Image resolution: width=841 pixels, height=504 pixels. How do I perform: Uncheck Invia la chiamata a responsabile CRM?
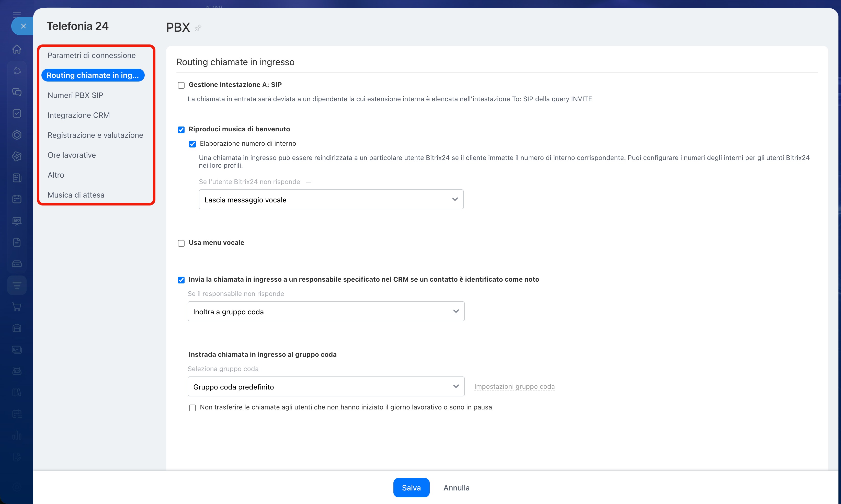click(x=181, y=280)
